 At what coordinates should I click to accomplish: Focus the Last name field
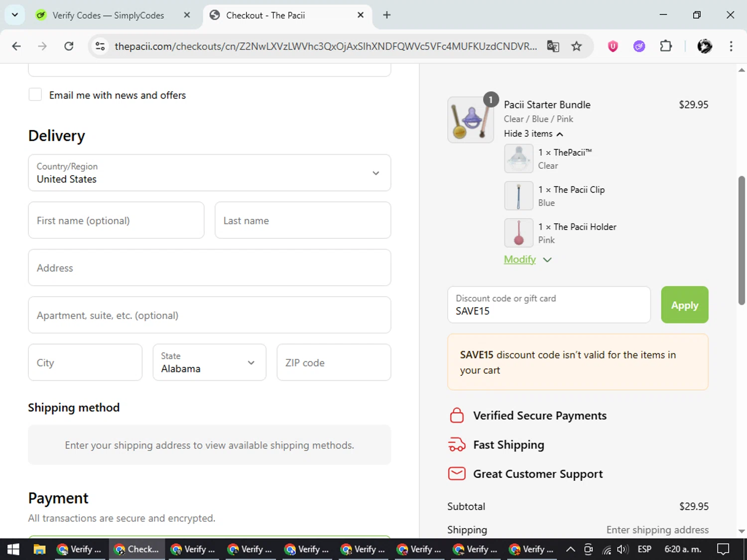303,220
